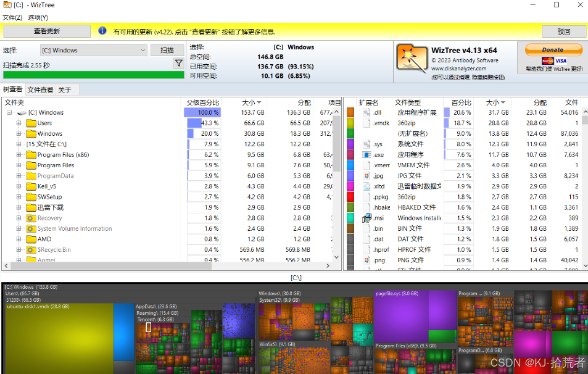Click the folder tree horizontal scrollbar
This screenshot has height=374, width=588.
(x=112, y=265)
